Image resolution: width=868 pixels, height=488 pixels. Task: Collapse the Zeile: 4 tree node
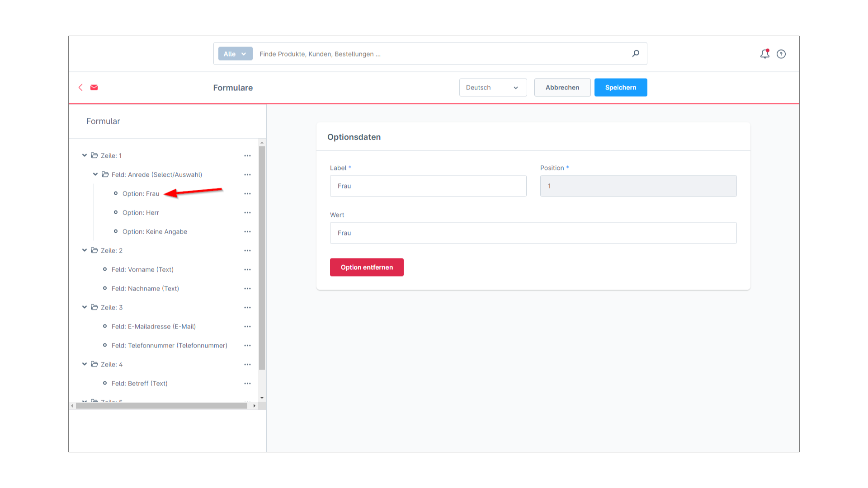coord(85,364)
